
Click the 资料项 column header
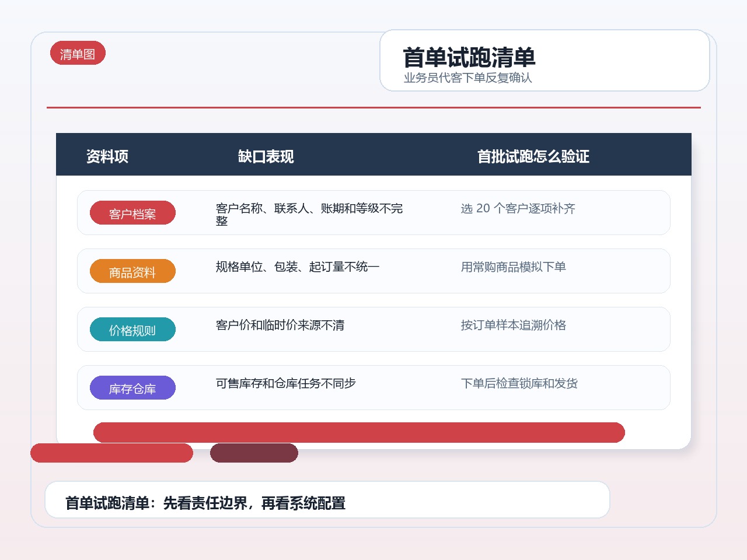click(x=107, y=156)
